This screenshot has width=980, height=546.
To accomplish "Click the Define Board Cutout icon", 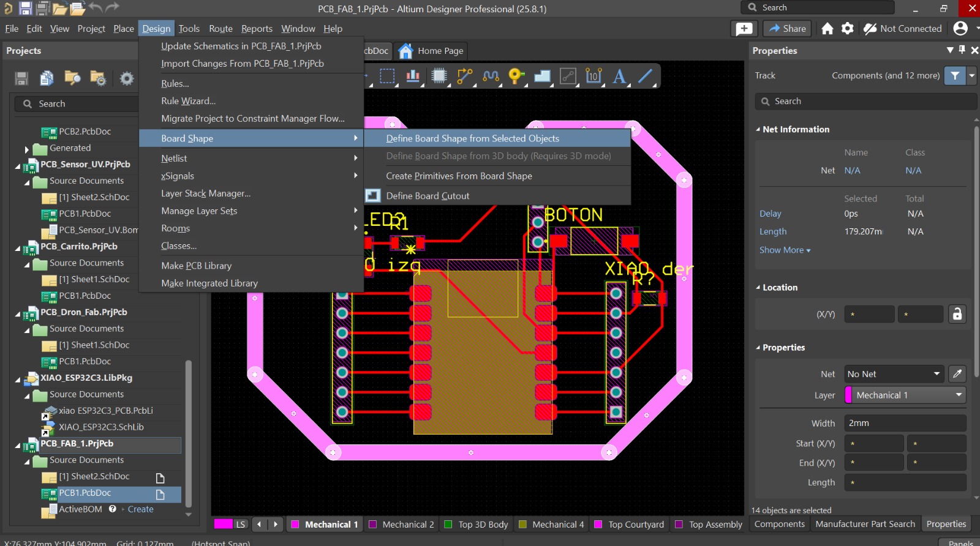I will (373, 196).
